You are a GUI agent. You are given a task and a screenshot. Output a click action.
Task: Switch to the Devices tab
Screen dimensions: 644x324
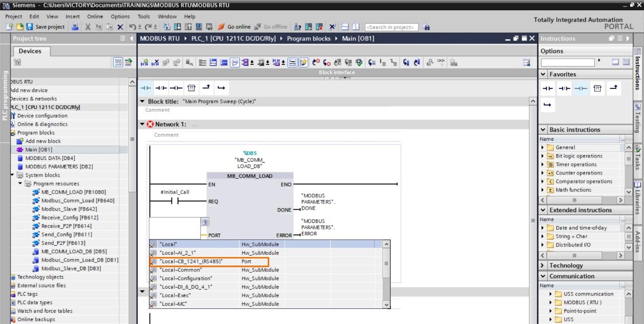coord(30,51)
